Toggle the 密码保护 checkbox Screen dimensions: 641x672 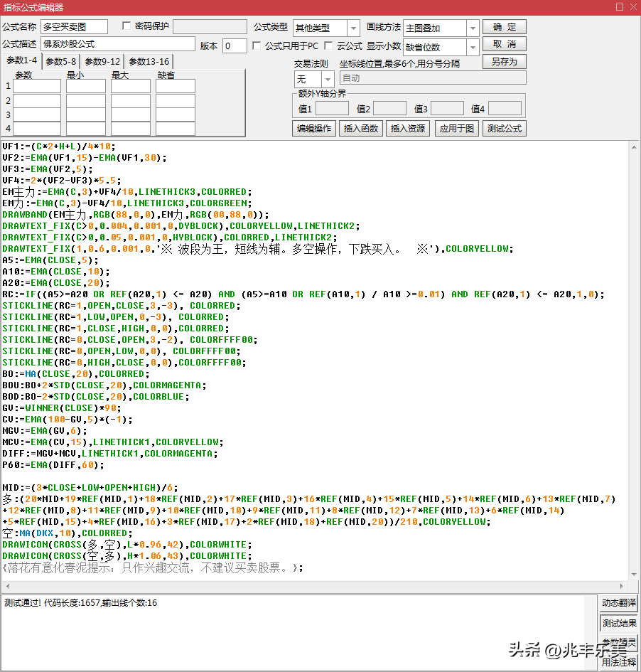coord(126,26)
